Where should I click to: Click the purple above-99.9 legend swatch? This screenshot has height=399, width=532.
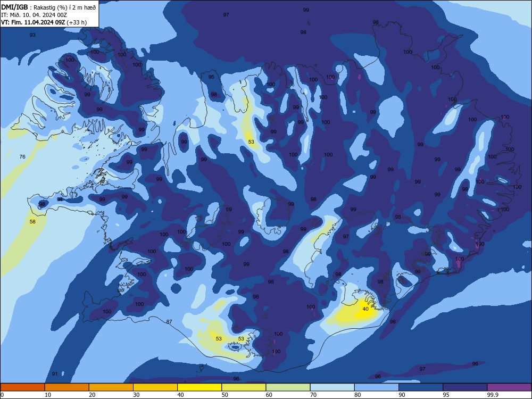pyautogui.click(x=509, y=387)
